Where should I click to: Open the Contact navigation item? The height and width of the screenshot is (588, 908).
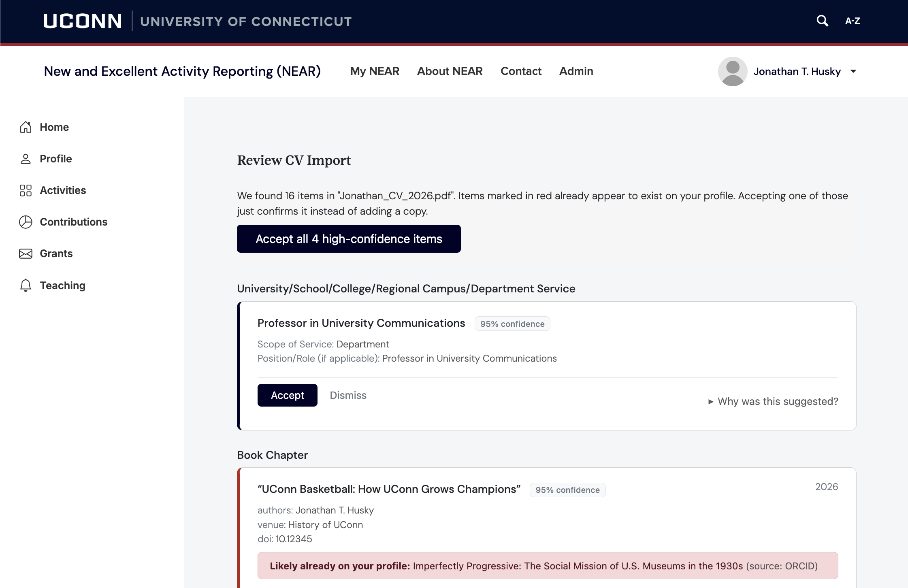(x=521, y=71)
